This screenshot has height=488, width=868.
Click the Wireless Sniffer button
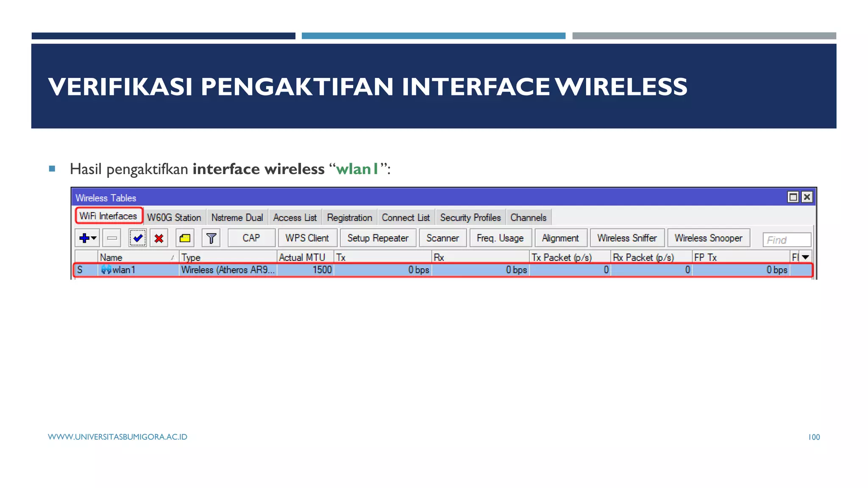tap(627, 238)
